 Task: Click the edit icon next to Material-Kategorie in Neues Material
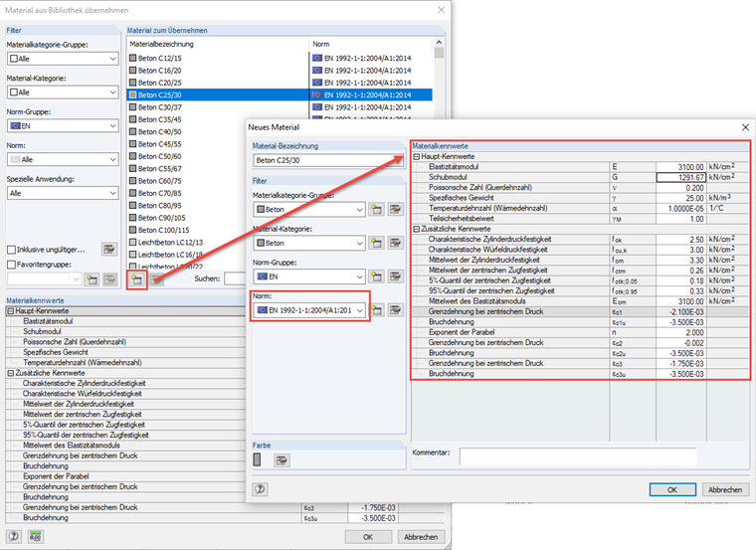[x=395, y=243]
